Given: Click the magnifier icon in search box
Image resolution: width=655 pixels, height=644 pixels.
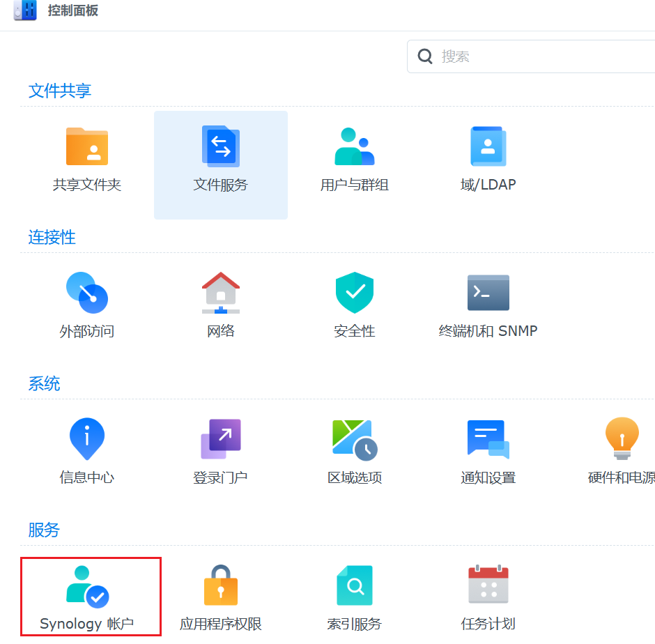Looking at the screenshot, I should tap(425, 56).
